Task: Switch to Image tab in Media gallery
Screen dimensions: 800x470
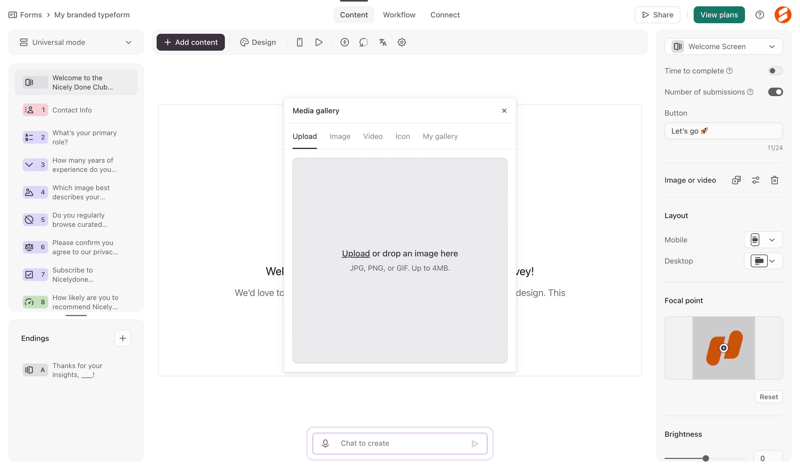Action: pyautogui.click(x=340, y=136)
